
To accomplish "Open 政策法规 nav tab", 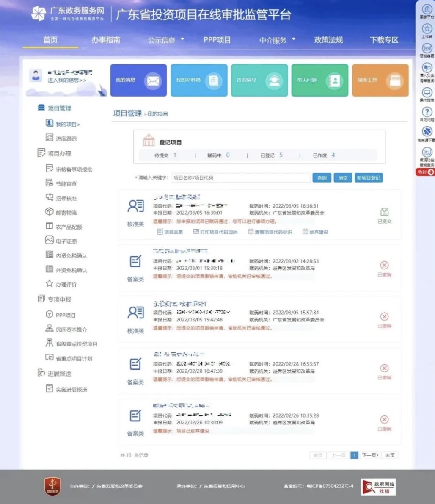I will [328, 40].
